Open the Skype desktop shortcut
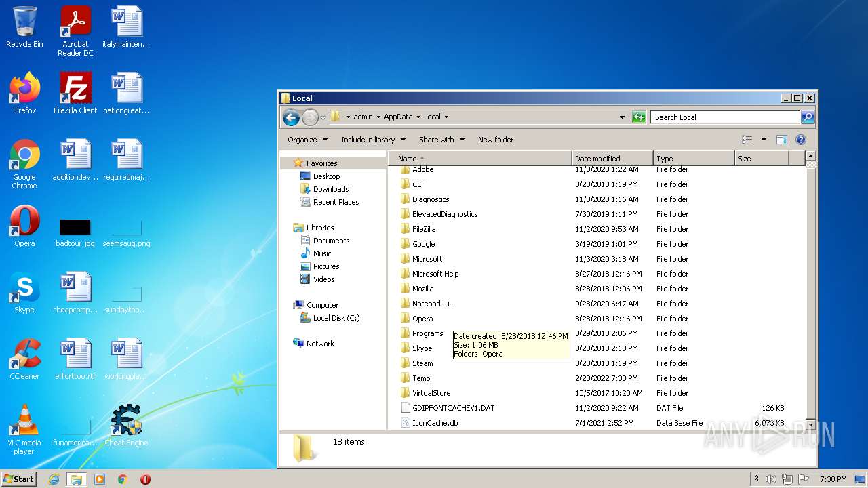Screen dimensions: 868x488 click(24, 293)
